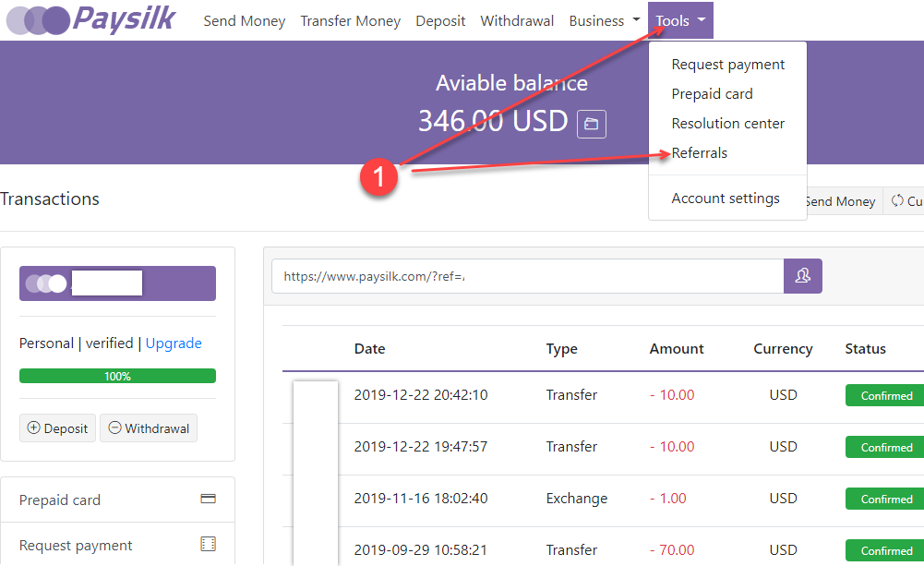Image resolution: width=924 pixels, height=566 pixels.
Task: Click the wallet icon beside the balance
Action: 591,124
